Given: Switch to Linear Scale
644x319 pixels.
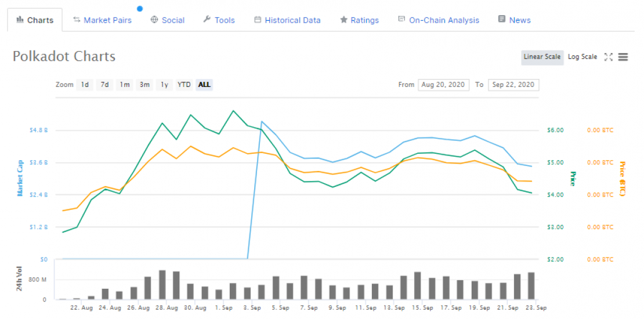Looking at the screenshot, I should 542,57.
